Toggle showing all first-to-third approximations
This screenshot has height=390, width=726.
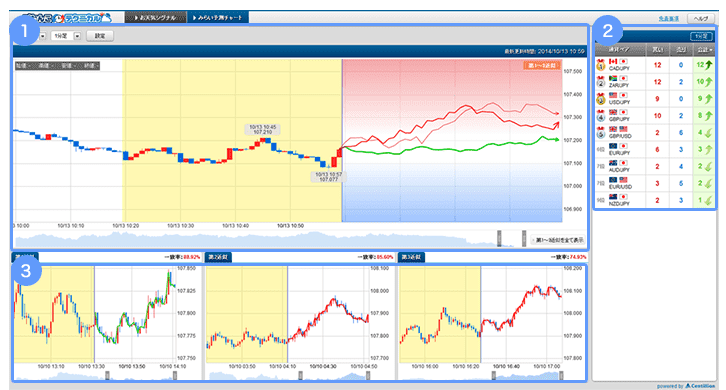[x=557, y=240]
